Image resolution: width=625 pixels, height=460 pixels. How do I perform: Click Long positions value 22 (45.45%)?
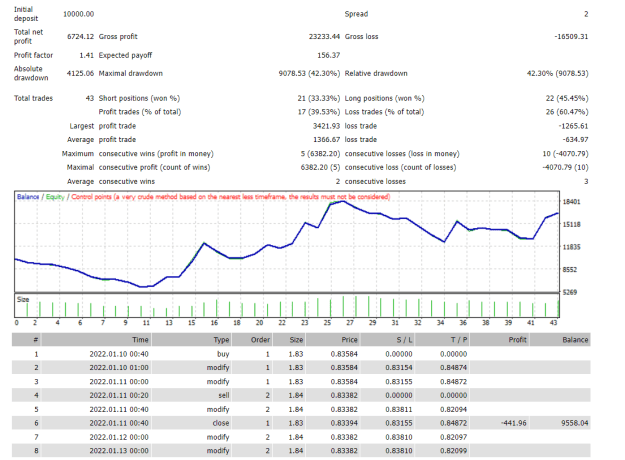tap(567, 98)
